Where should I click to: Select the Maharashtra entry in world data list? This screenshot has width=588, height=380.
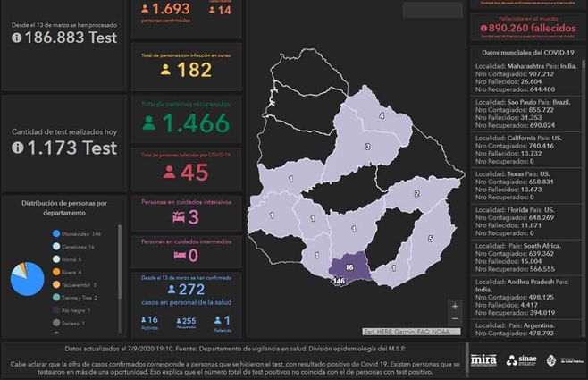point(527,79)
